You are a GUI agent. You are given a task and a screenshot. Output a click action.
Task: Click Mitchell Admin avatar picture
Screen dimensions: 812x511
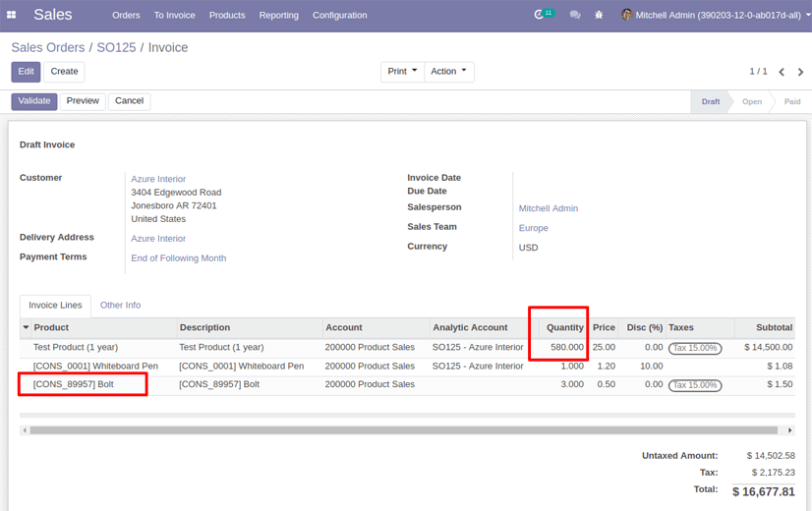click(626, 15)
